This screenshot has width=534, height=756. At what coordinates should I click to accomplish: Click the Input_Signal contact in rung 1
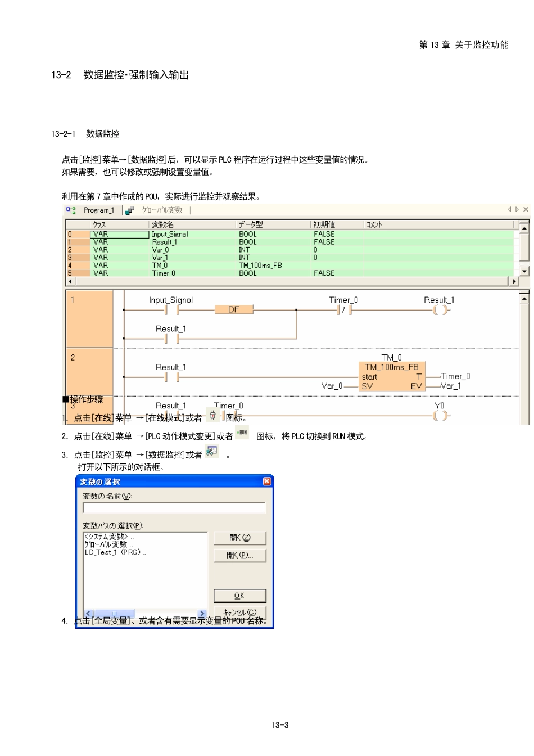(x=171, y=309)
